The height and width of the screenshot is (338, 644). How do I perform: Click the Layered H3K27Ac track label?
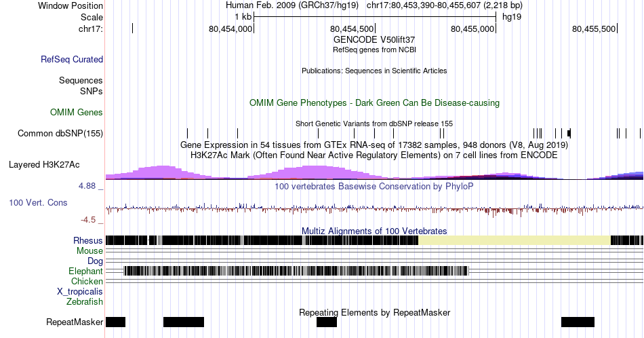click(x=44, y=164)
